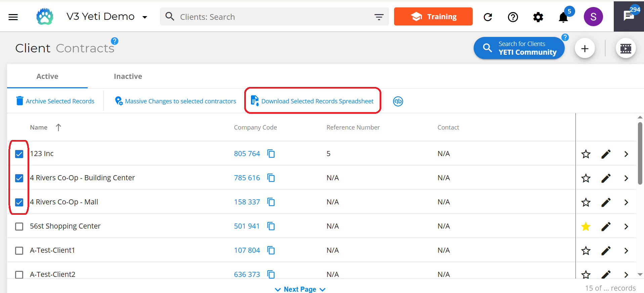Click the Reference Number column header
This screenshot has height=293, width=644.
click(x=353, y=127)
